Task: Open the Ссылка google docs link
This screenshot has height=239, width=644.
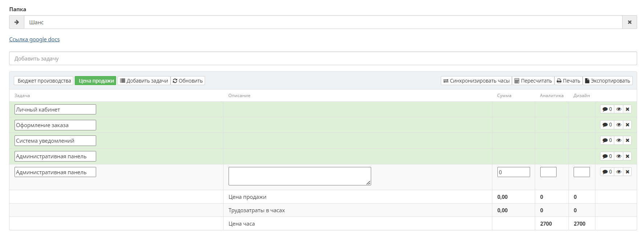Action: pos(34,39)
